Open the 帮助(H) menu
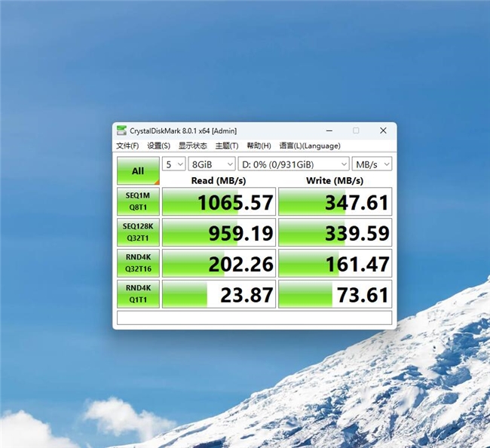 point(259,146)
